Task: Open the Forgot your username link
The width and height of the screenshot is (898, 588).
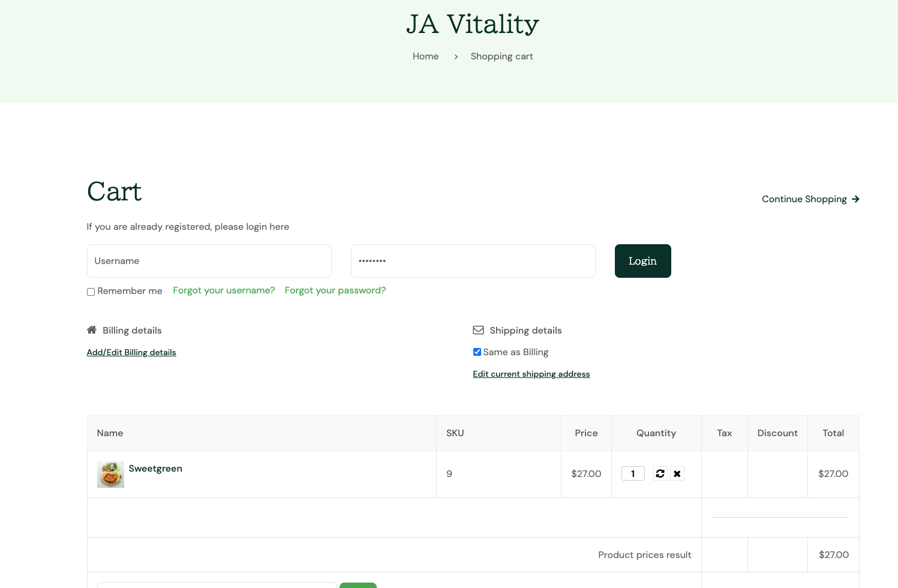Action: point(224,290)
